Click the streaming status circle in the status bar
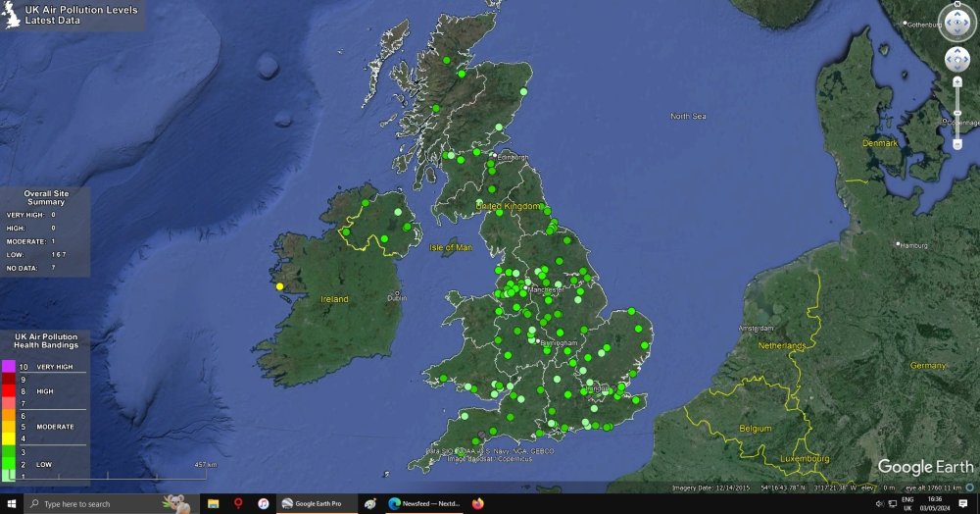 (x=970, y=488)
